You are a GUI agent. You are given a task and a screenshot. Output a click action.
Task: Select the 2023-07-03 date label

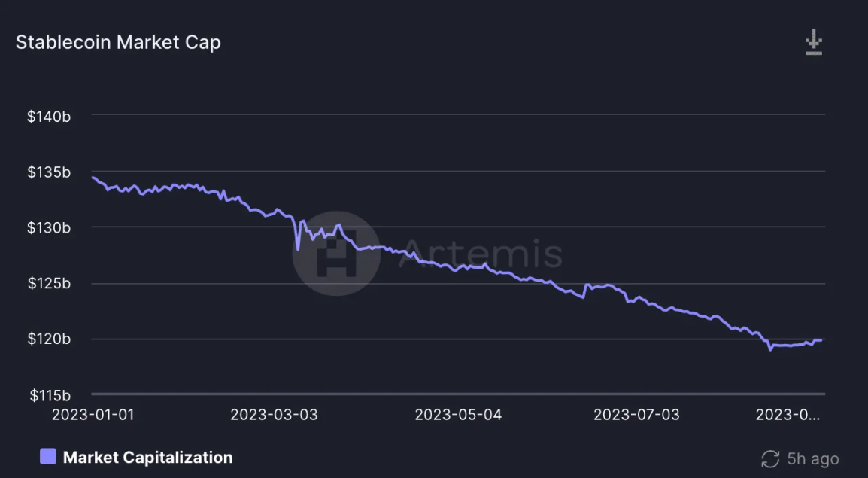coord(636,414)
